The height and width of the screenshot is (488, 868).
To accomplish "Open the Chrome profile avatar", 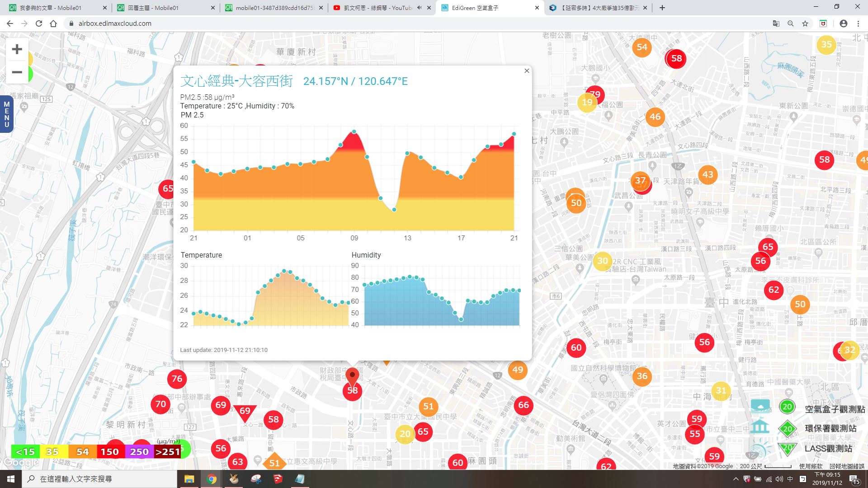I will [x=844, y=23].
